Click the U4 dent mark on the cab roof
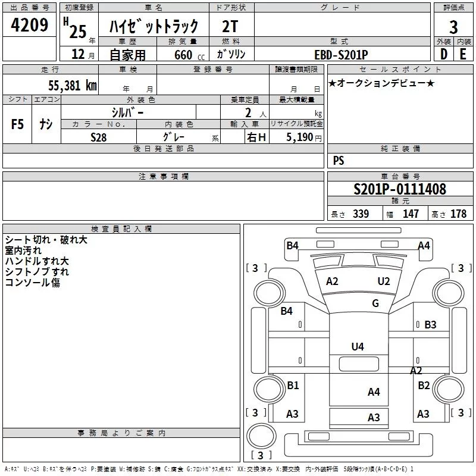This screenshot has height=476, width=476. [x=358, y=347]
